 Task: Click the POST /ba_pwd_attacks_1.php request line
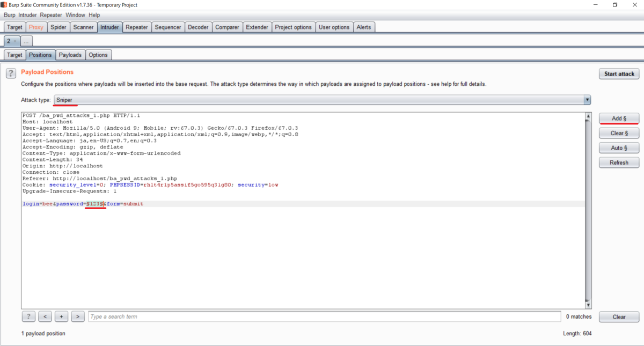tap(82, 115)
